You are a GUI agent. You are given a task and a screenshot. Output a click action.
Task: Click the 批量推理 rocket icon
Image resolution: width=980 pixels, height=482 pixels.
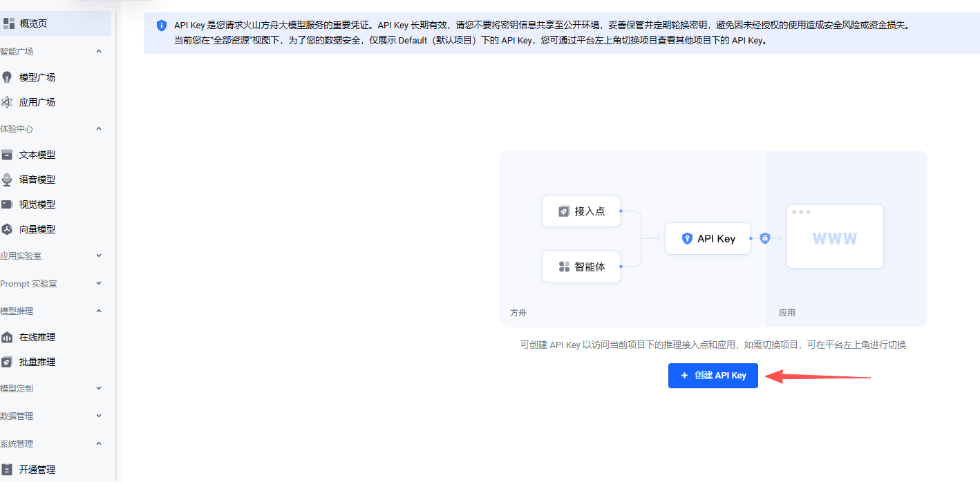click(x=7, y=362)
